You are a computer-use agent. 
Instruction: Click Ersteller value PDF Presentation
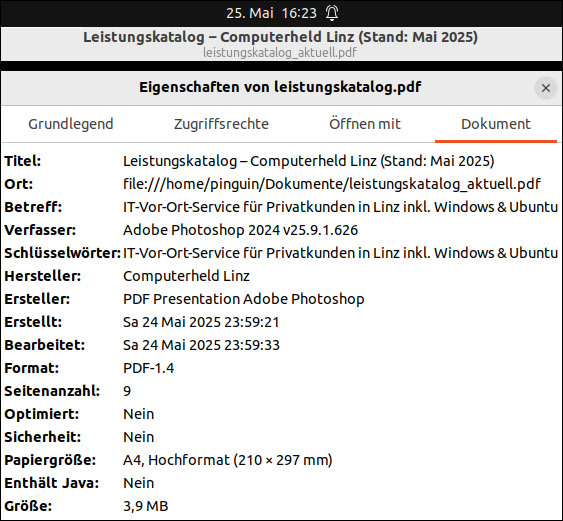point(244,299)
